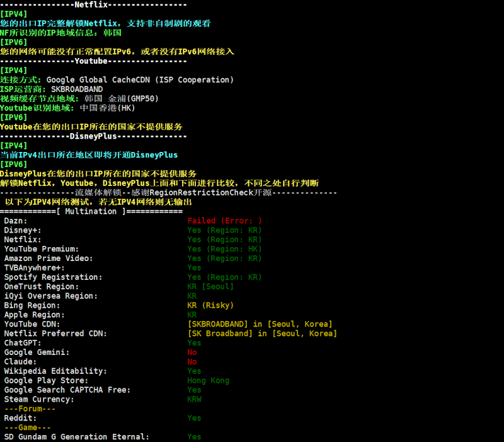Image resolution: width=504 pixels, height=442 pixels.
Task: Click the 'Bing Region:' row label
Action: (x=32, y=305)
